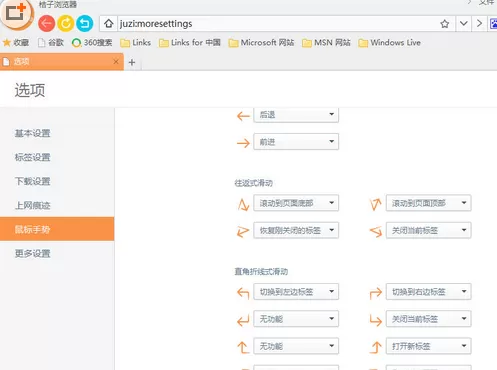Go to 基本设置 in sidebar
Screen dimensions: 497x370
33,133
